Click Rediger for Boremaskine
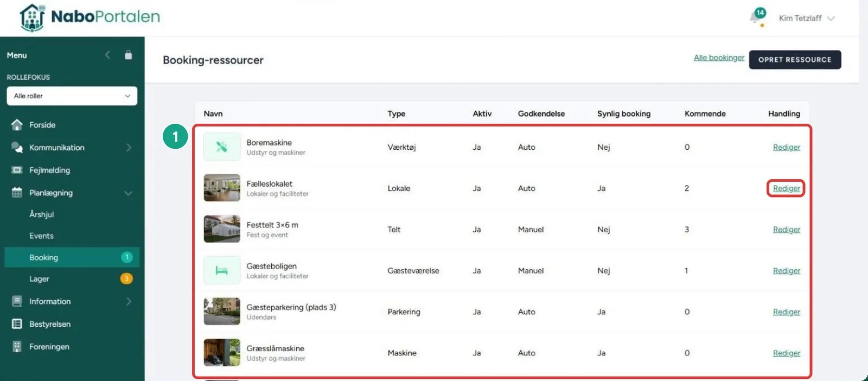 786,147
